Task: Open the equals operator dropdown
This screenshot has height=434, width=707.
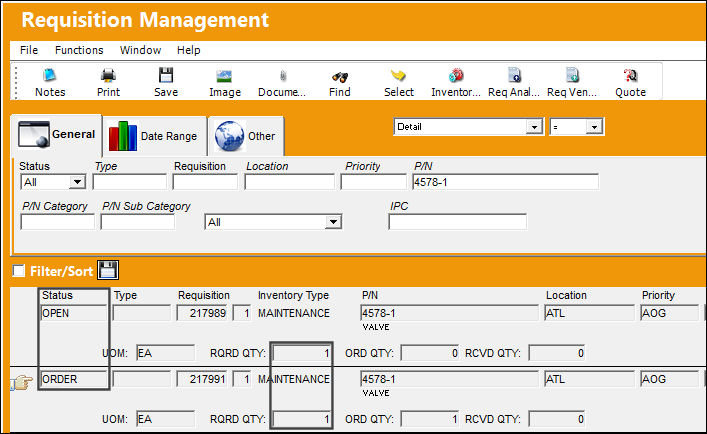Action: click(594, 127)
